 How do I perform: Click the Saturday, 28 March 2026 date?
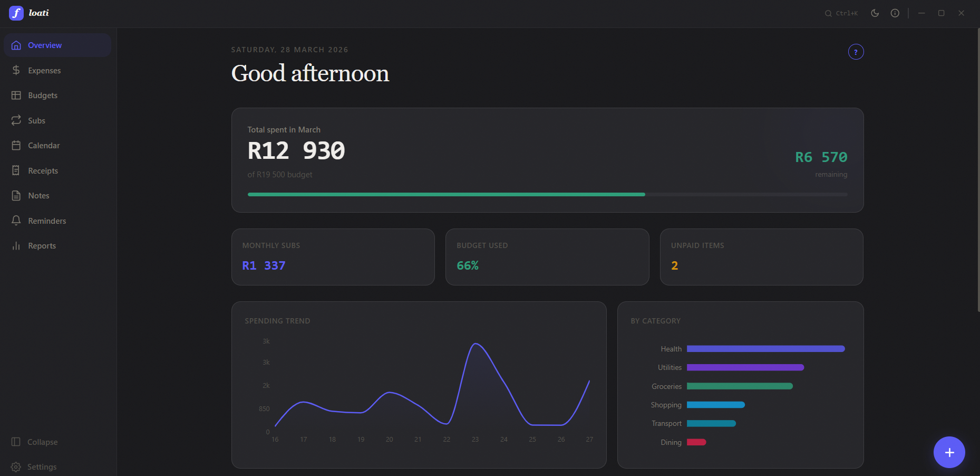289,50
